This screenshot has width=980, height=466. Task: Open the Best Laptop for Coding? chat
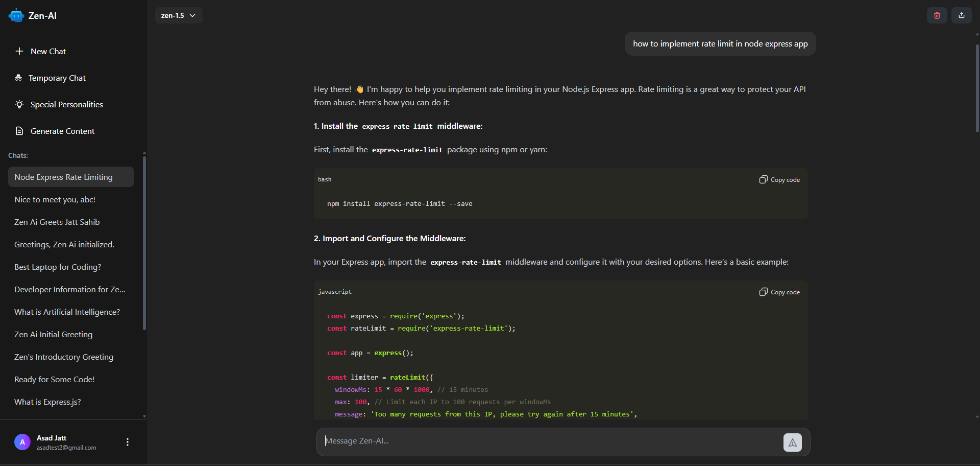[58, 267]
